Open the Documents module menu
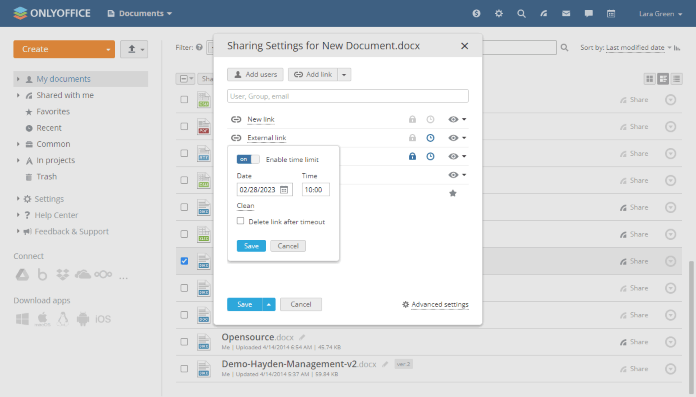The height and width of the screenshot is (397, 696). pos(140,13)
